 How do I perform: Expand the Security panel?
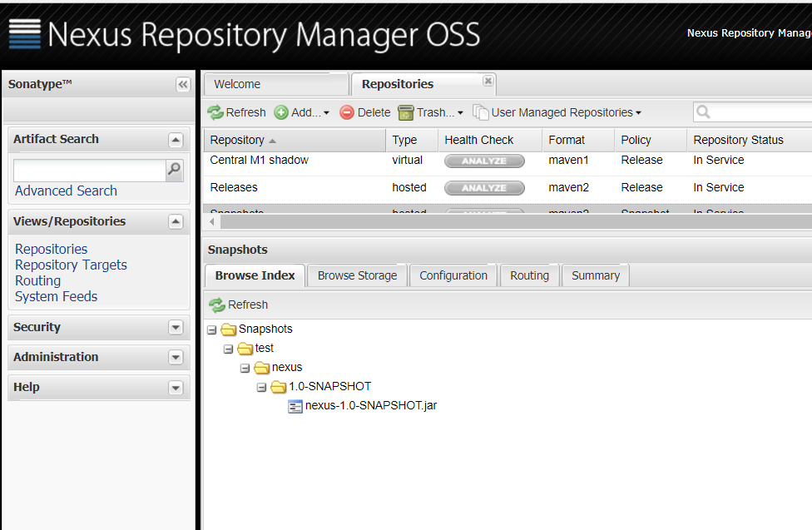tap(176, 328)
